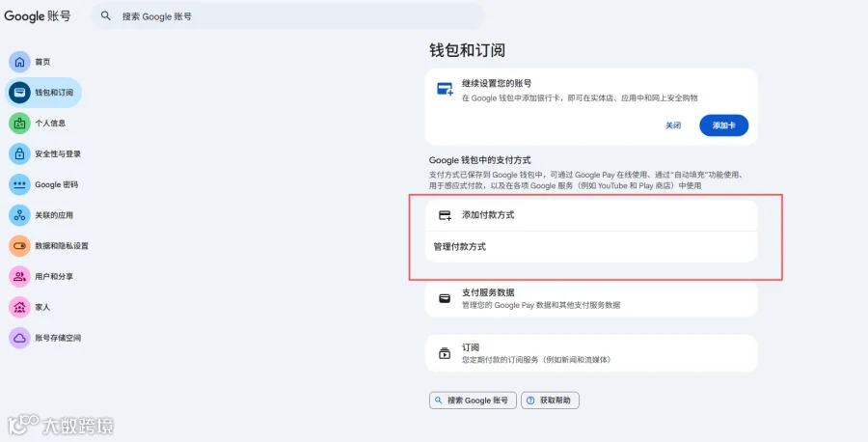Click the Linked apps nodes icon
The height and width of the screenshot is (442, 868).
click(x=19, y=215)
